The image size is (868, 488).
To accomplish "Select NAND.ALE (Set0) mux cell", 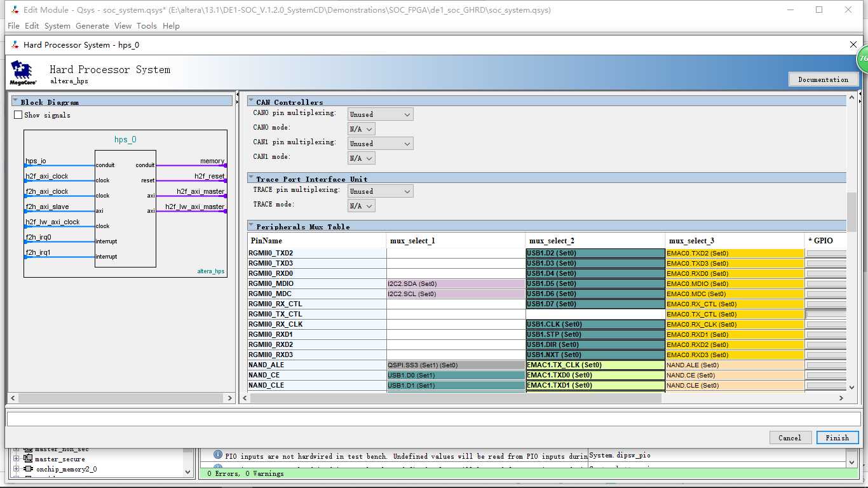I will click(735, 365).
